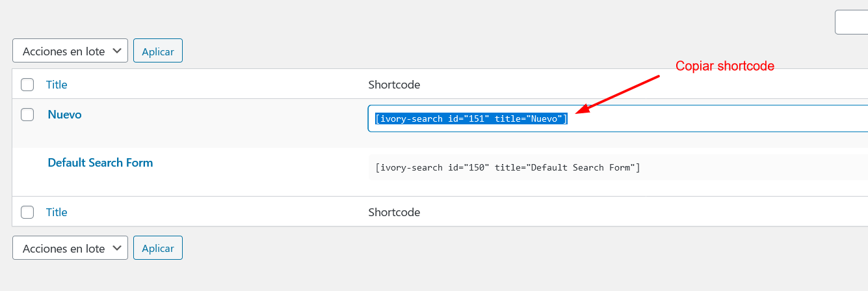Image resolution: width=868 pixels, height=291 pixels.
Task: Click the header Shortcode column label
Action: pos(394,85)
